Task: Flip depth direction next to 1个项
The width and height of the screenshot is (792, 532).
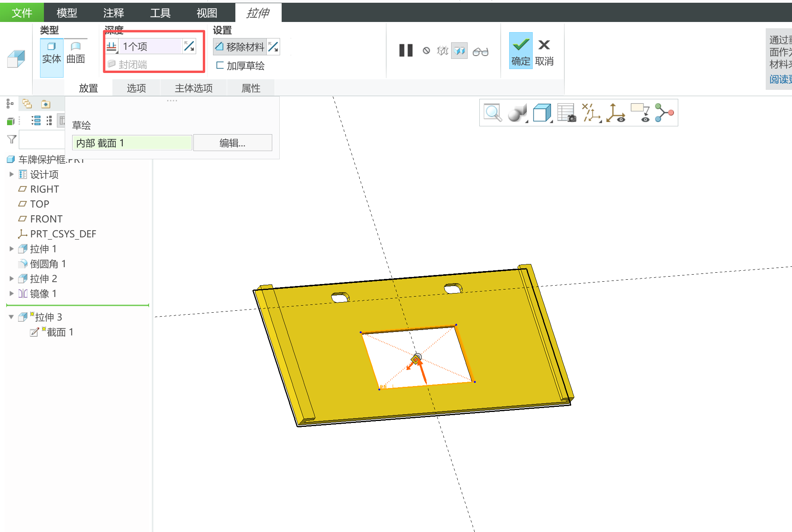Action: click(x=189, y=46)
